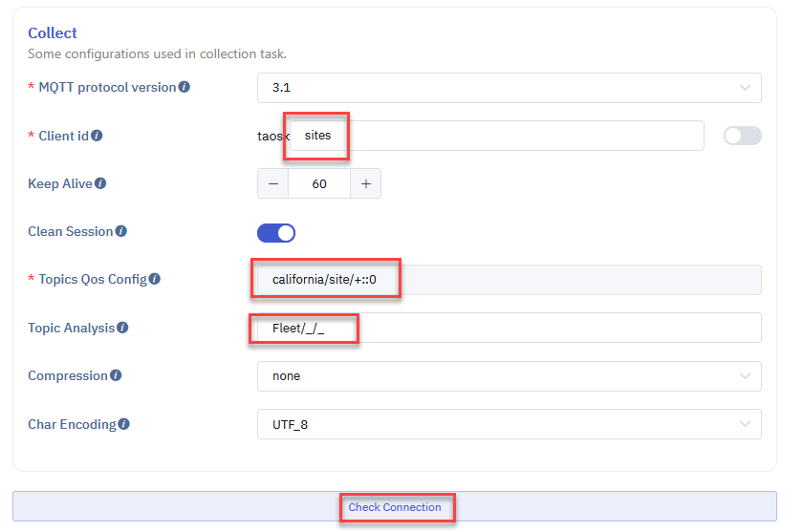Open the MQTT protocol version dropdown

tap(509, 88)
